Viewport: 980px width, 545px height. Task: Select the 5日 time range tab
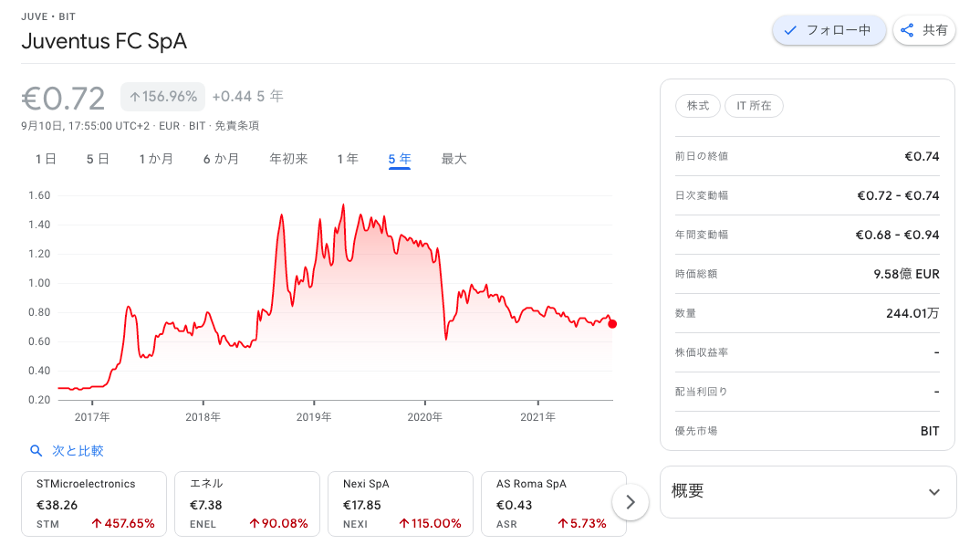tap(98, 159)
